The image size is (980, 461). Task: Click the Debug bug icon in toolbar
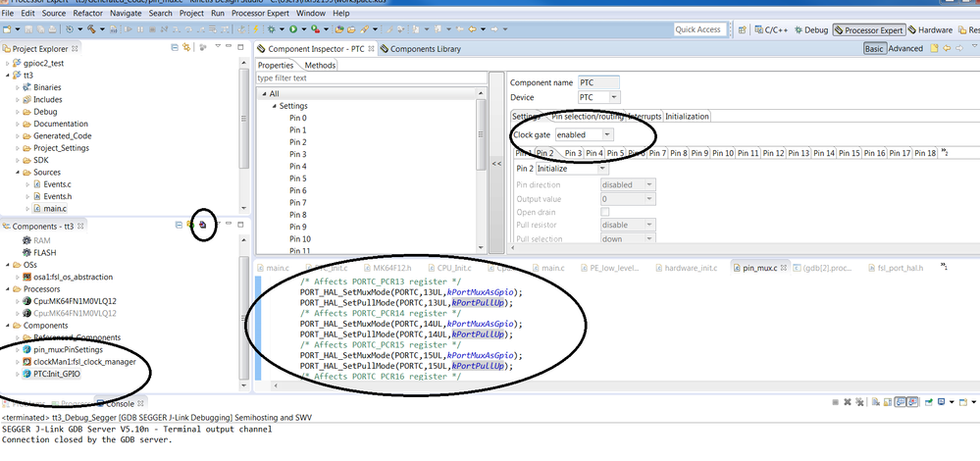click(x=271, y=29)
